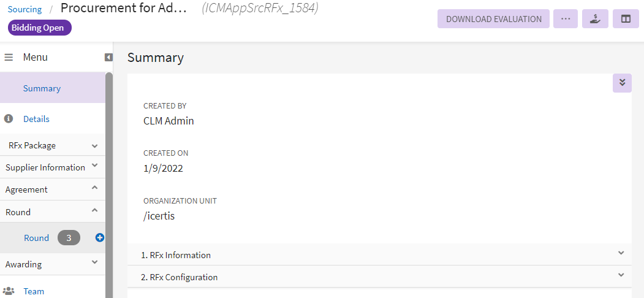Click the hand holding dollar icon button
This screenshot has width=644, height=298.
click(595, 19)
